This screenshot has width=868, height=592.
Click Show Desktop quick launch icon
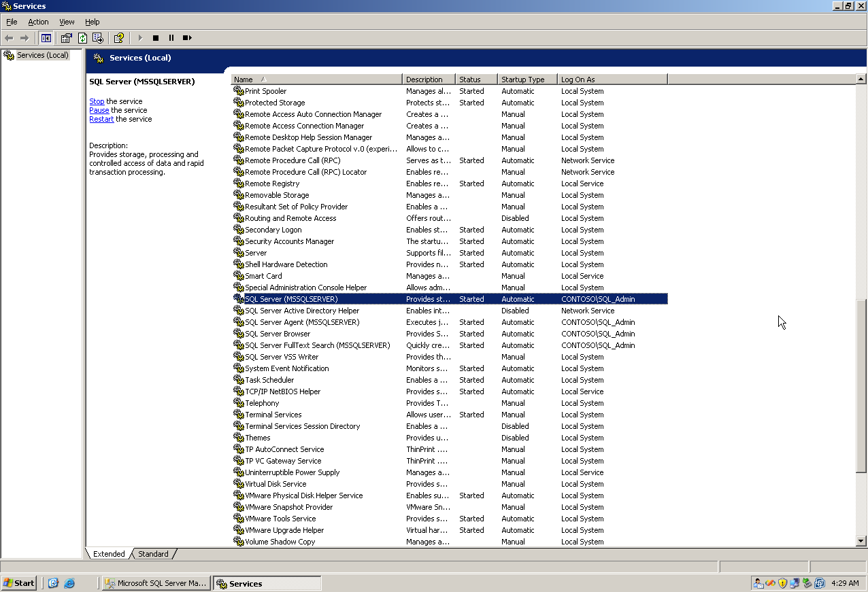53,583
